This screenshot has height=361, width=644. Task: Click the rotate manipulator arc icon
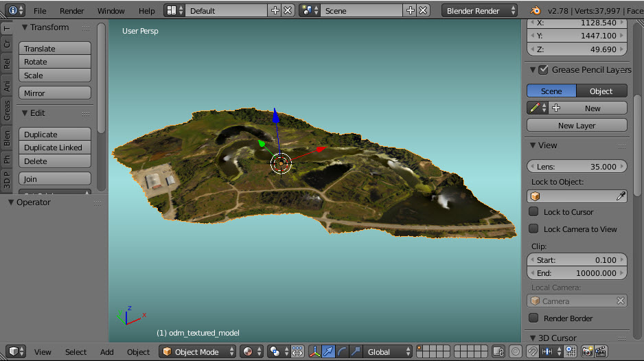342,351
